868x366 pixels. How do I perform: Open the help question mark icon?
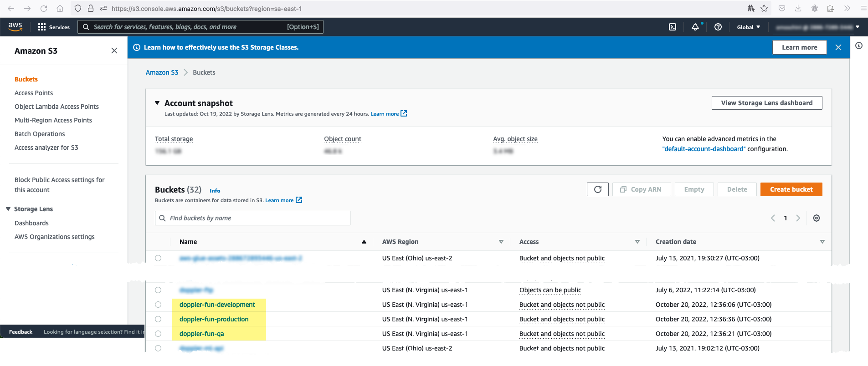(x=718, y=27)
